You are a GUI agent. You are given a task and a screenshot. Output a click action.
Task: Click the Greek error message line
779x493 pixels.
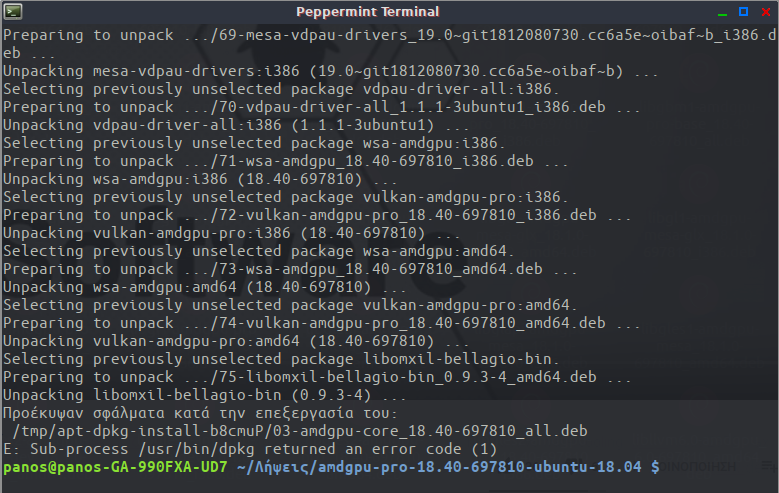(x=199, y=412)
